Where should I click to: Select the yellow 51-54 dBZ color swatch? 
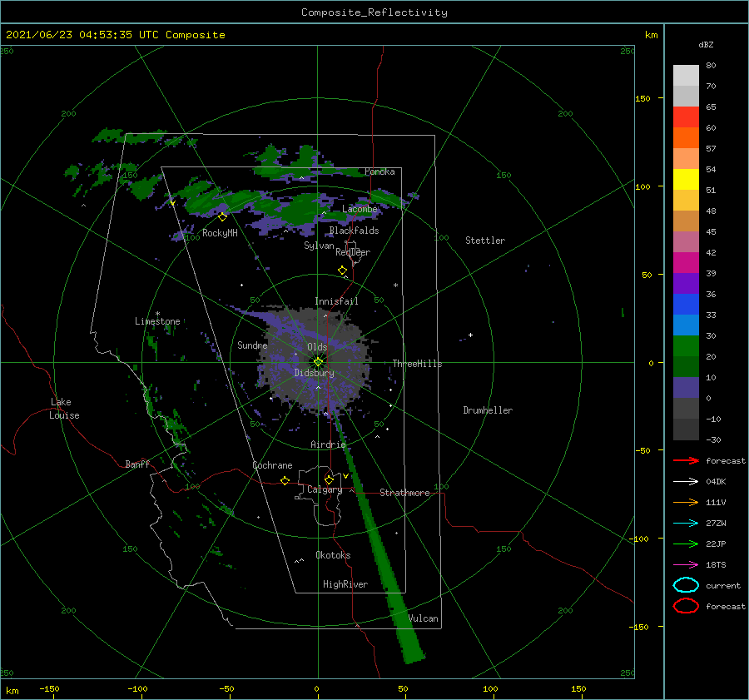pos(686,180)
